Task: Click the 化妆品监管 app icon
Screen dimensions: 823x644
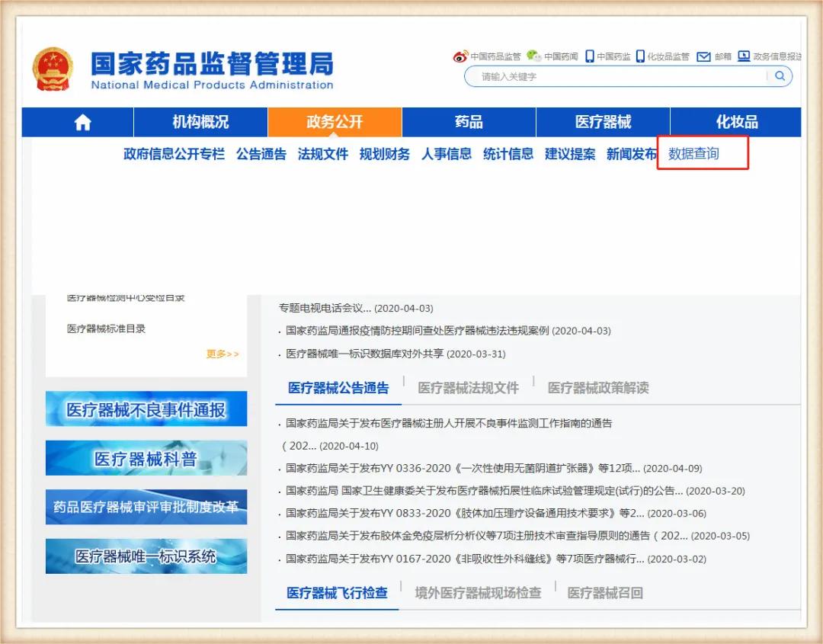Action: pos(641,56)
